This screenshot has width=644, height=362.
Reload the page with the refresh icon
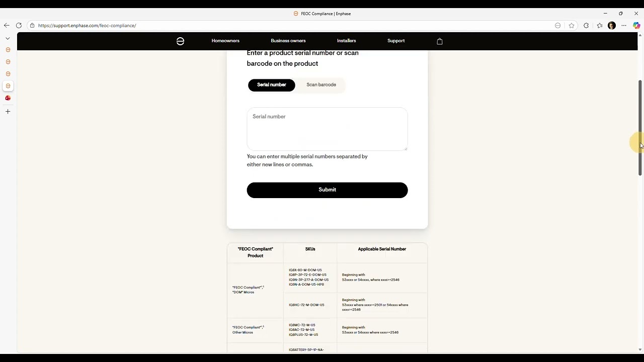coord(19,25)
